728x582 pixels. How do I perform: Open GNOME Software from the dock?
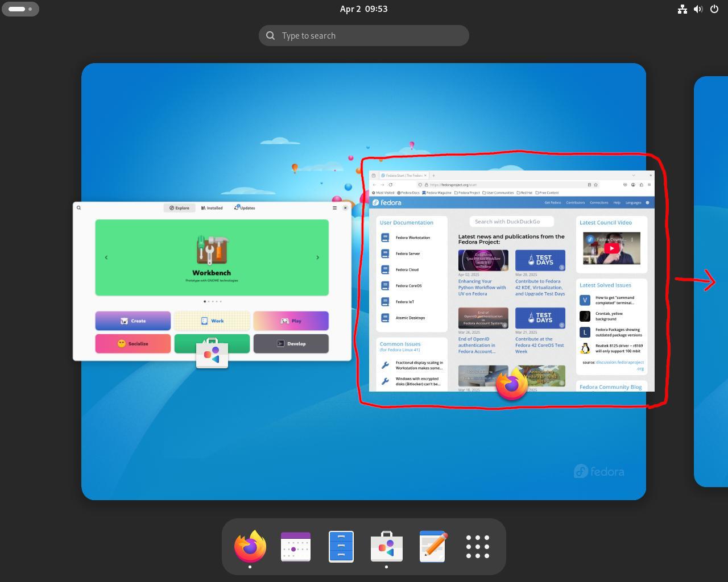pyautogui.click(x=387, y=547)
